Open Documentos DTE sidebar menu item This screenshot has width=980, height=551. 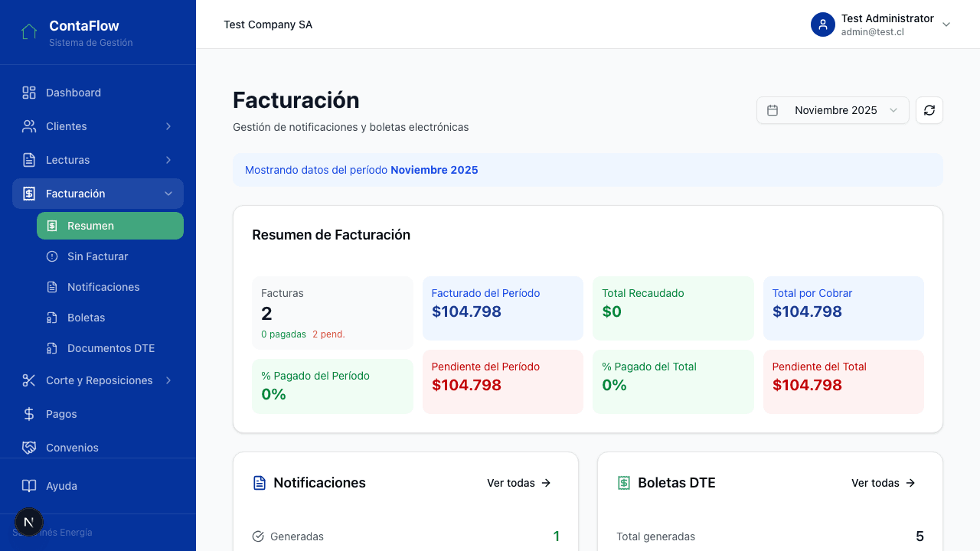(x=110, y=348)
